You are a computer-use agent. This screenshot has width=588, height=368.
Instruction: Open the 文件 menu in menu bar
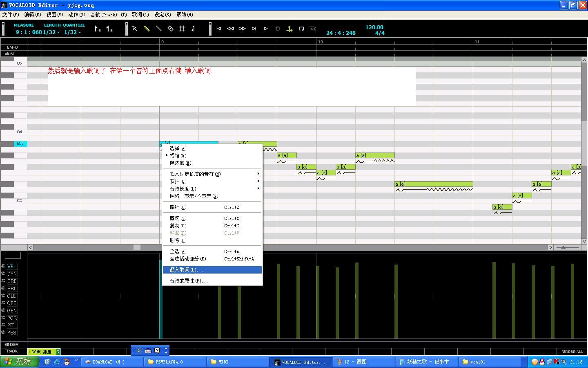pyautogui.click(x=11, y=14)
